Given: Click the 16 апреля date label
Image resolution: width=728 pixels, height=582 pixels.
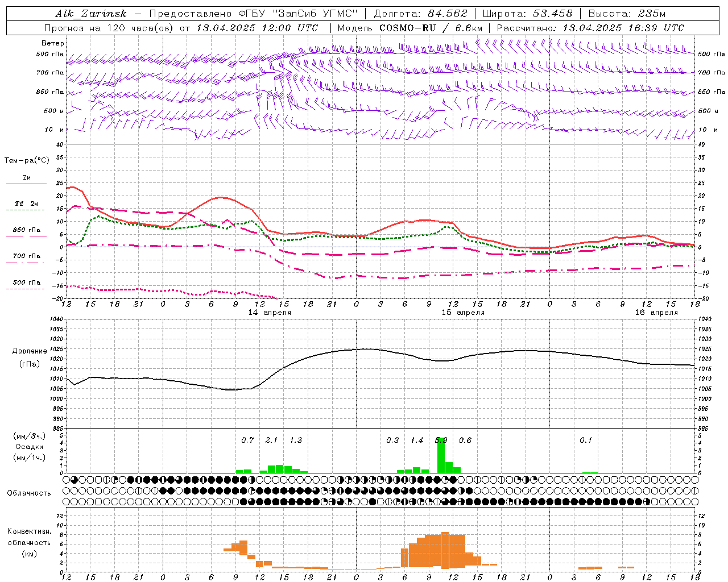Looking at the screenshot, I should tap(656, 313).
